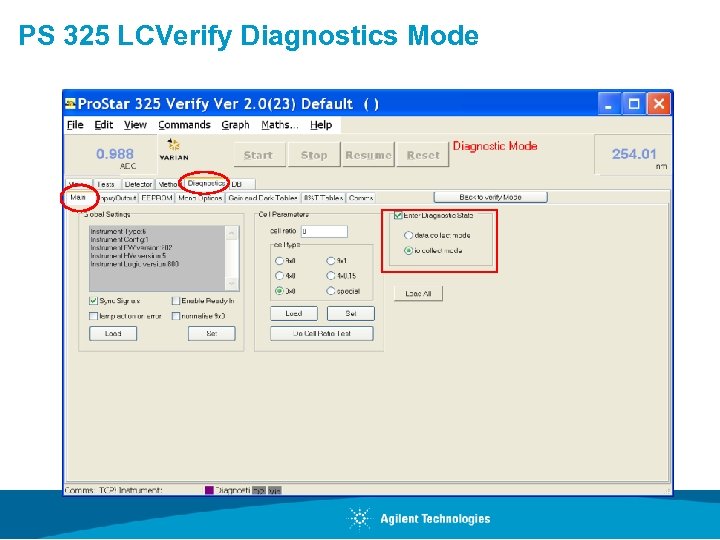
Task: Click the Instrument HW version line
Action: (x=128, y=256)
